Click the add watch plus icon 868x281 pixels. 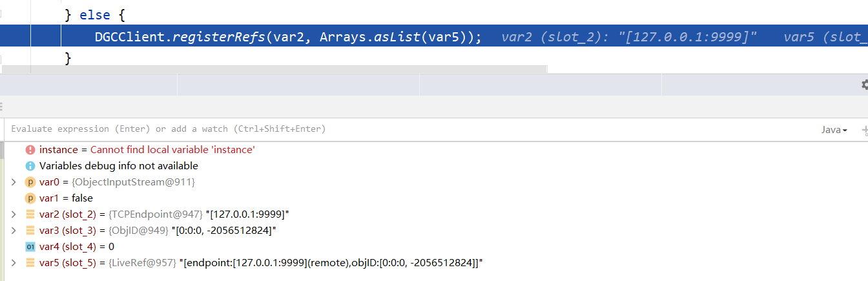[865, 130]
